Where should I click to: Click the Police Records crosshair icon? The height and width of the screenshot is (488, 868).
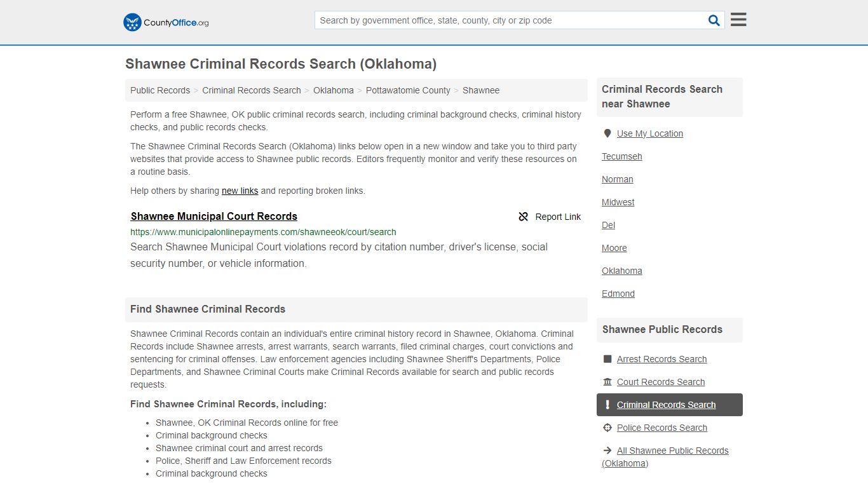pos(607,428)
